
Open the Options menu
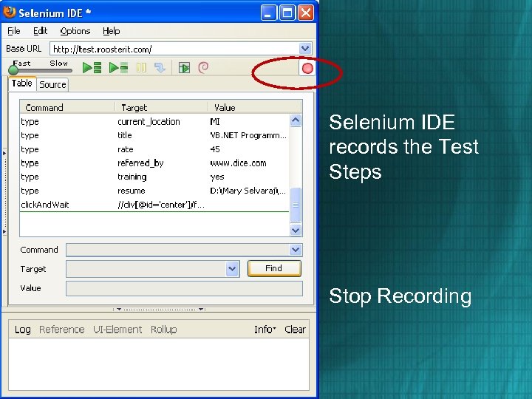tap(75, 31)
